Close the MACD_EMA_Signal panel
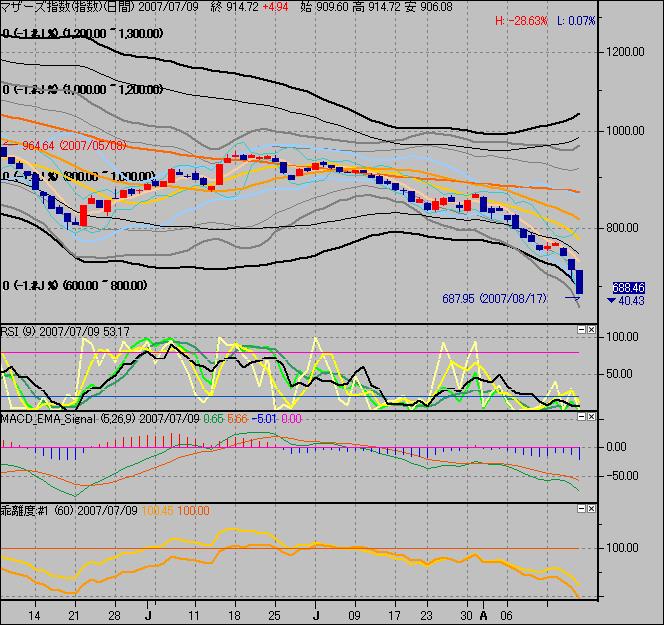Image resolution: width=664 pixels, height=625 pixels. (590, 416)
